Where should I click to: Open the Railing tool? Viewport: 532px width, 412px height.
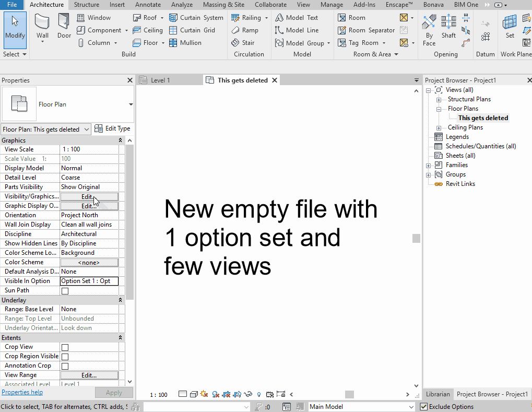pyautogui.click(x=246, y=17)
